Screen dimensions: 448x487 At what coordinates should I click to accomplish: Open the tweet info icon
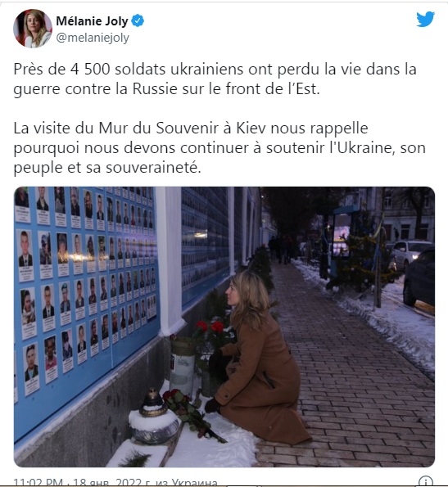(x=426, y=482)
